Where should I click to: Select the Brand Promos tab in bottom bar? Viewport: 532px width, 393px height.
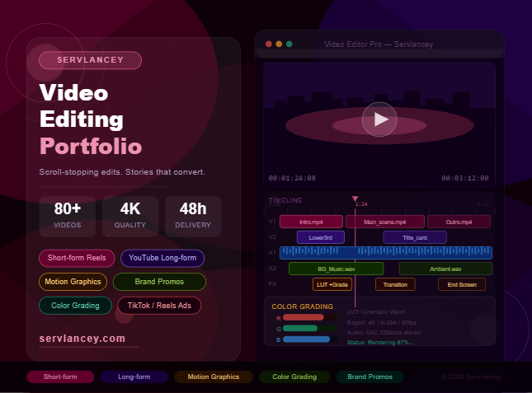click(x=370, y=377)
